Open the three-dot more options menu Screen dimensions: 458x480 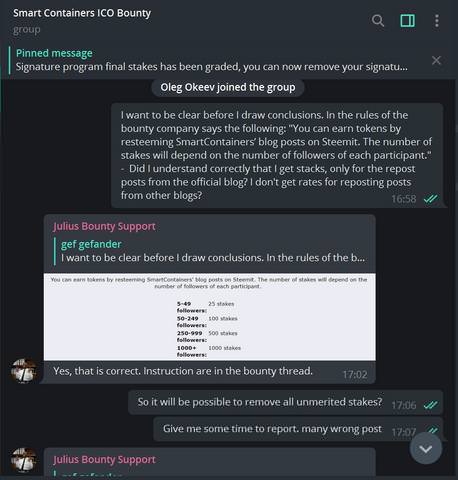click(x=437, y=21)
